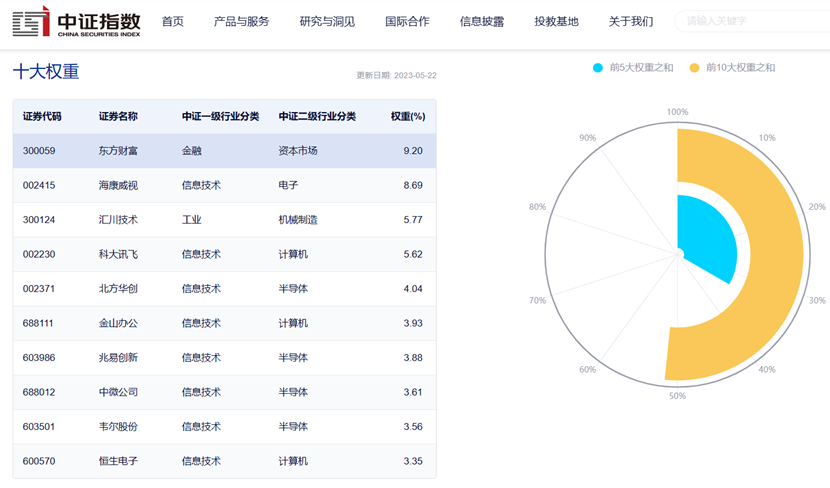
Task: Select the 恒生电子 600570 row
Action: coord(224,461)
